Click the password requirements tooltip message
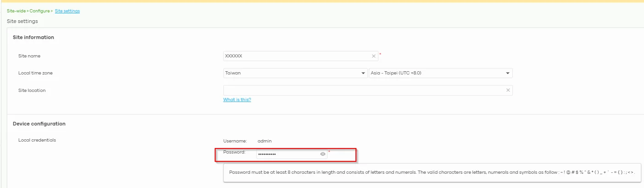The height and width of the screenshot is (188, 644). click(432, 172)
